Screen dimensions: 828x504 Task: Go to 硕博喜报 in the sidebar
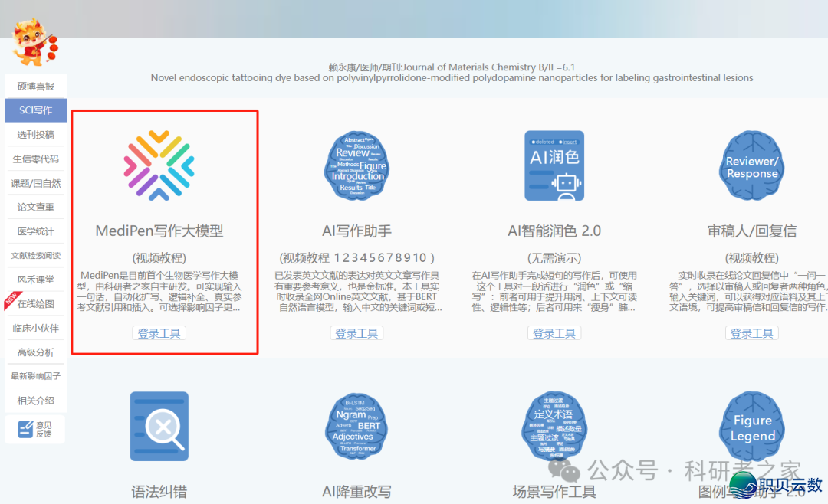pos(36,86)
